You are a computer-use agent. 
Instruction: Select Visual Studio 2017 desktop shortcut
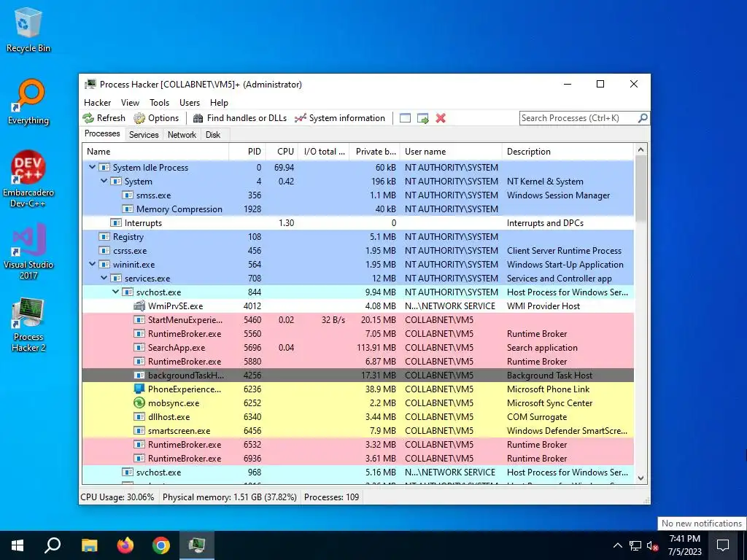[x=28, y=251]
